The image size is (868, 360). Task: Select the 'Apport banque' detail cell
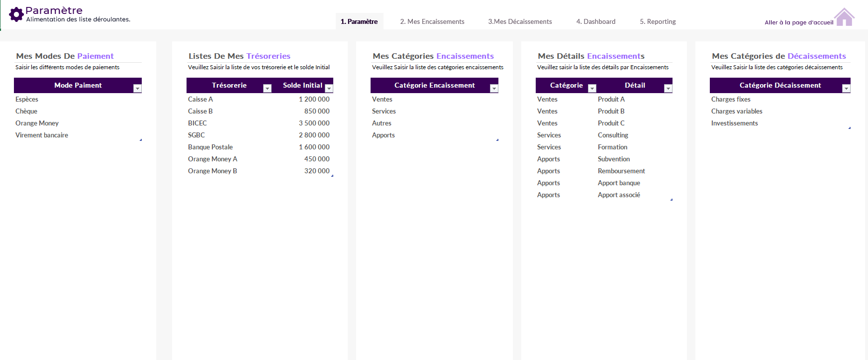tap(634, 183)
